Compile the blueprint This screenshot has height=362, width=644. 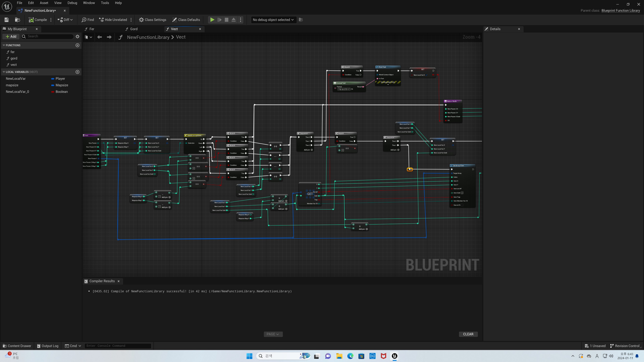pos(38,20)
